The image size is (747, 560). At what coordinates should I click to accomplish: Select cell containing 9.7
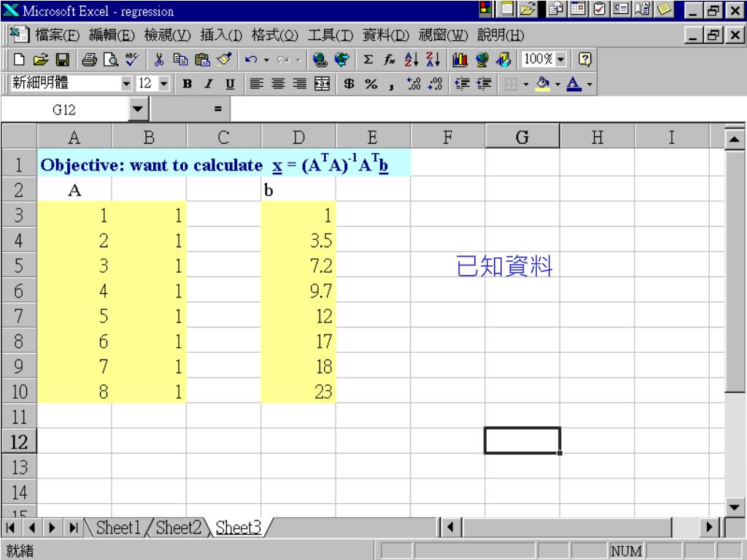coord(298,290)
